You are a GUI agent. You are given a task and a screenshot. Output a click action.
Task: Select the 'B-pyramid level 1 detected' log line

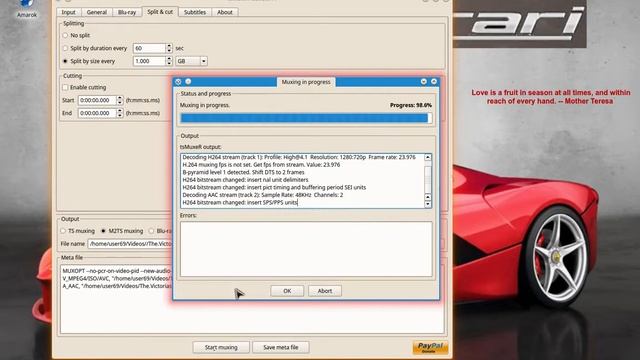point(243,172)
